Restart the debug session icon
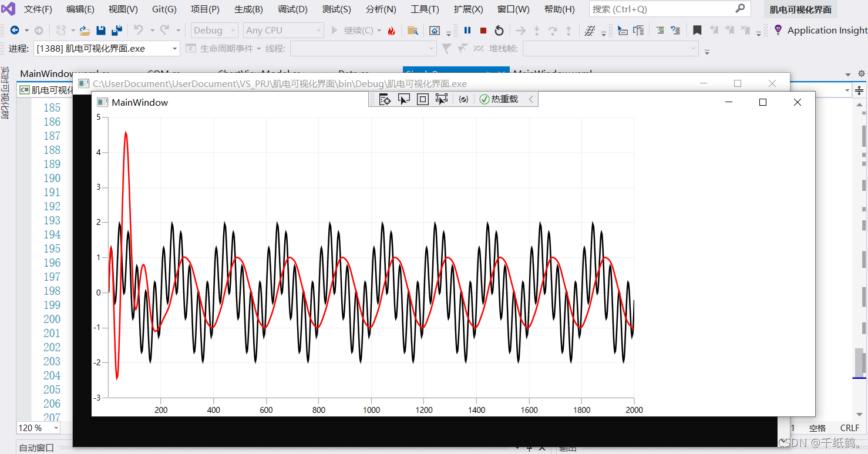The image size is (868, 454). click(499, 31)
